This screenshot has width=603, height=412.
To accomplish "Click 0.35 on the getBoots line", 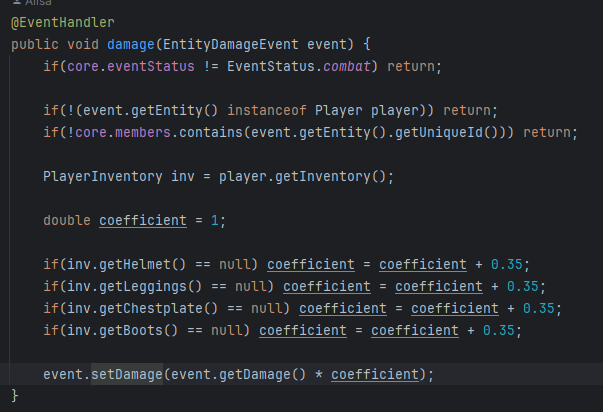I will click(x=499, y=330).
